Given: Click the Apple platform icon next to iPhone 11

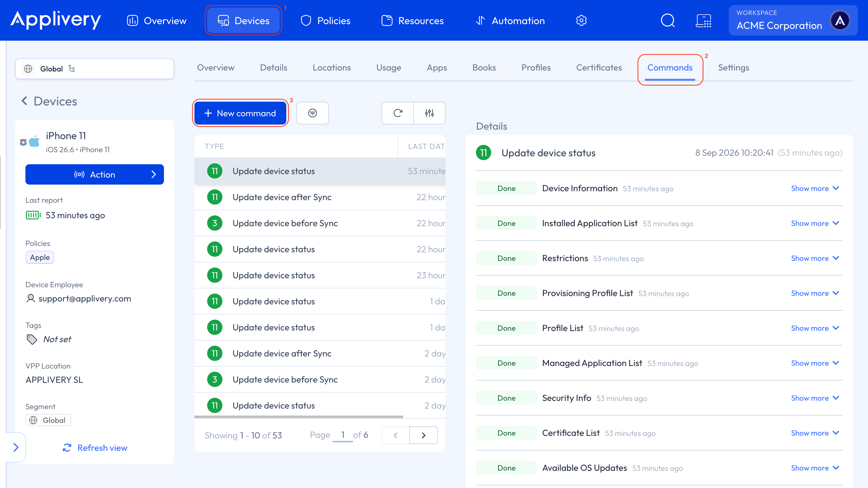Looking at the screenshot, I should click(34, 142).
